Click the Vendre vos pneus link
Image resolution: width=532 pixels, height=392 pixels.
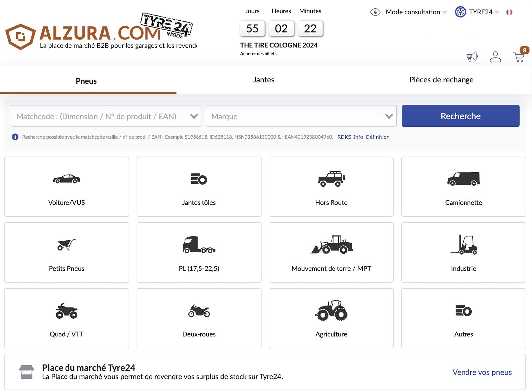tap(482, 372)
